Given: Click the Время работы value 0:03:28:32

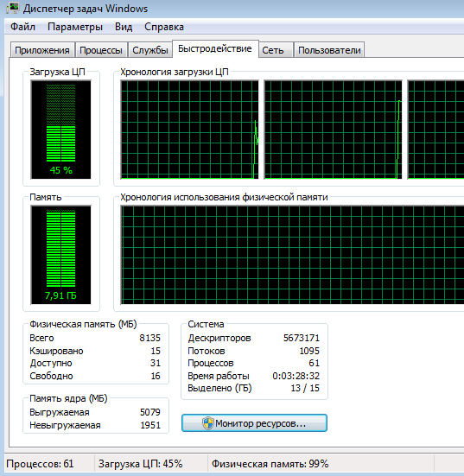Looking at the screenshot, I should pyautogui.click(x=296, y=376).
